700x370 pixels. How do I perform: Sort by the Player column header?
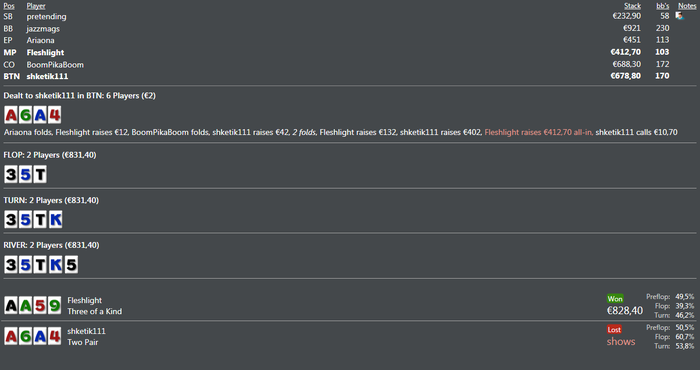coord(36,6)
